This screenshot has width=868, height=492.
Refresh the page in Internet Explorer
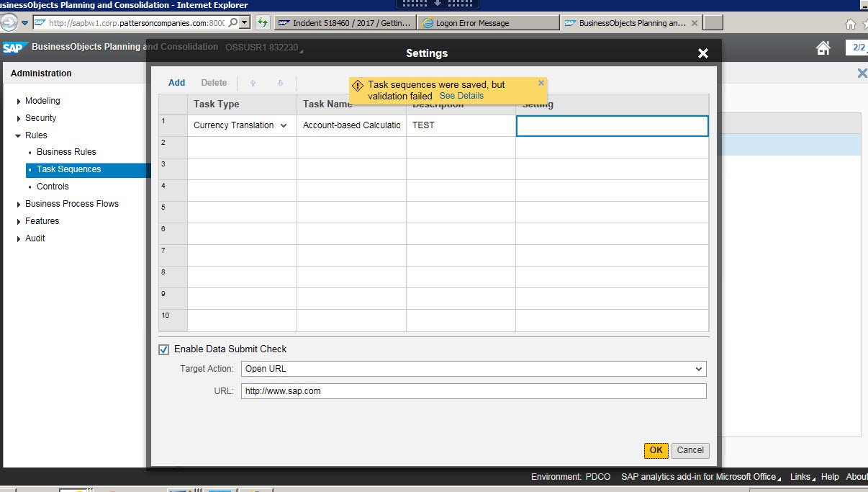point(262,22)
